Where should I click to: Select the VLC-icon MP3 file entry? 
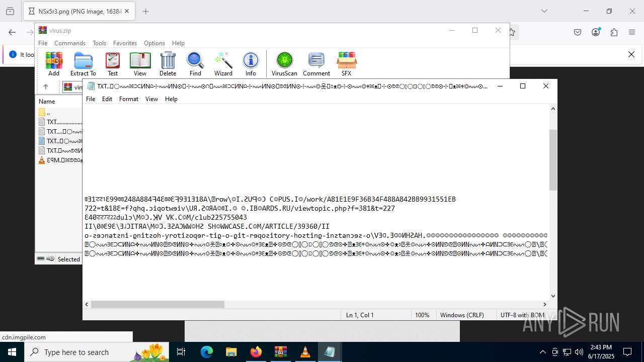[60, 160]
